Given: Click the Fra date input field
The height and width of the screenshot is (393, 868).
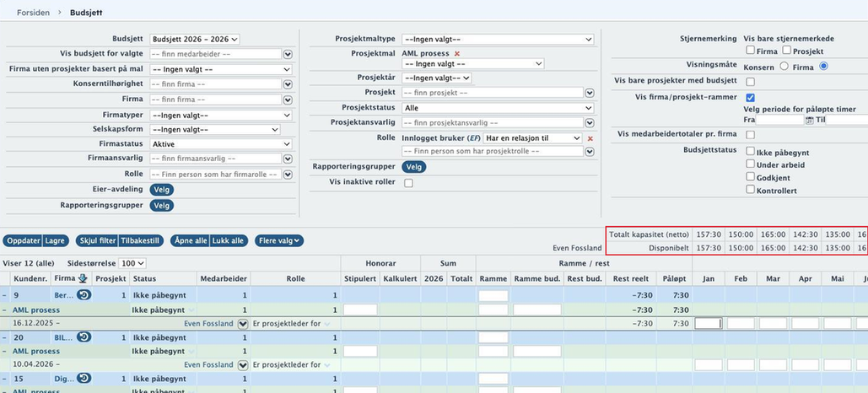Looking at the screenshot, I should 779,120.
